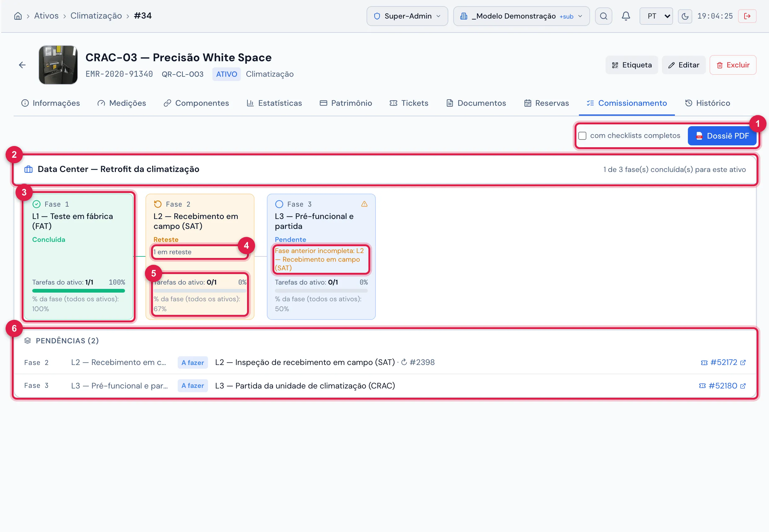Open the Reservas tab

coord(546,103)
